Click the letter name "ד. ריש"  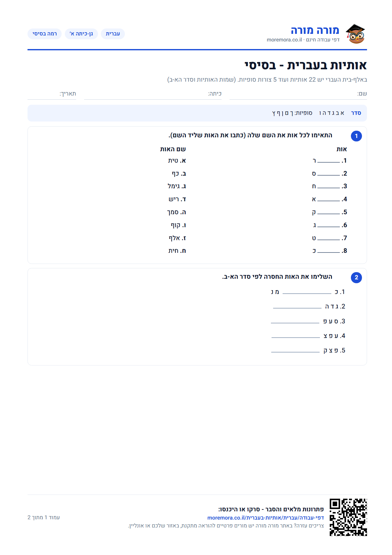(x=177, y=199)
